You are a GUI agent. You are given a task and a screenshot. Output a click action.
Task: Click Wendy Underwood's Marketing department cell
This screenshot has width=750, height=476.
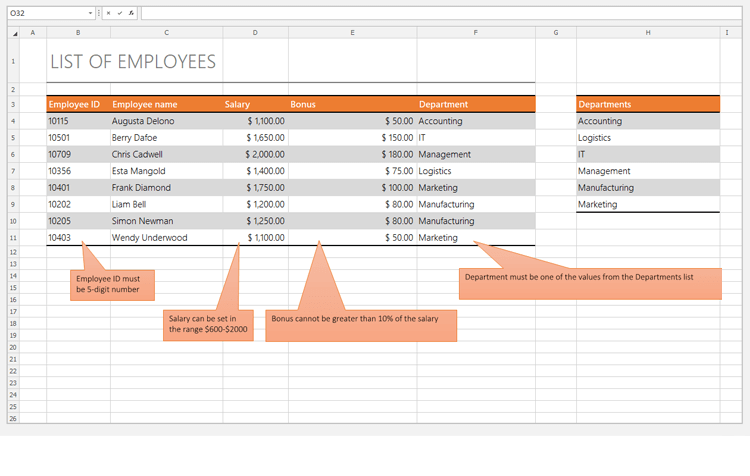pos(475,238)
